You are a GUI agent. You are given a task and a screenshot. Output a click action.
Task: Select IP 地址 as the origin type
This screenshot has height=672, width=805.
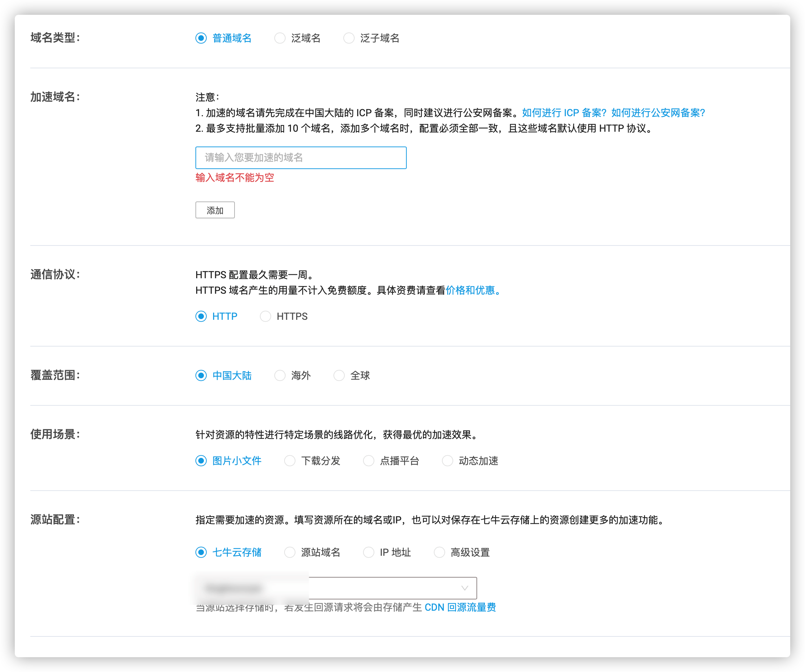[368, 552]
